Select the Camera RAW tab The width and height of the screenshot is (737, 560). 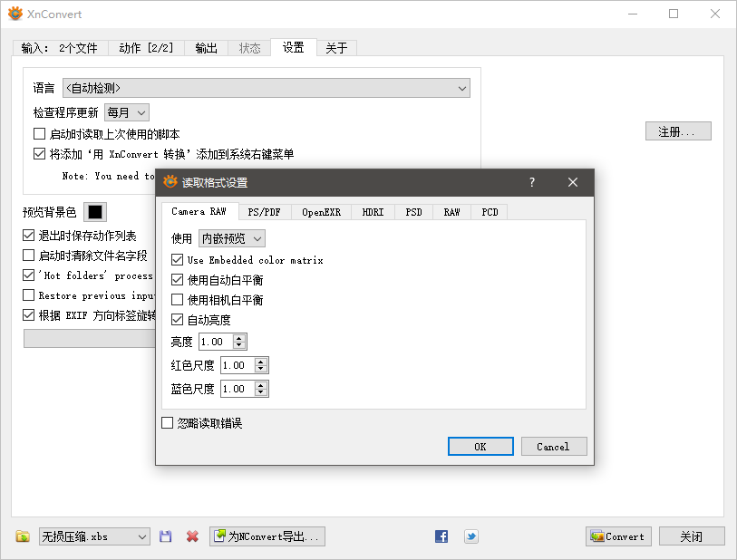[199, 211]
